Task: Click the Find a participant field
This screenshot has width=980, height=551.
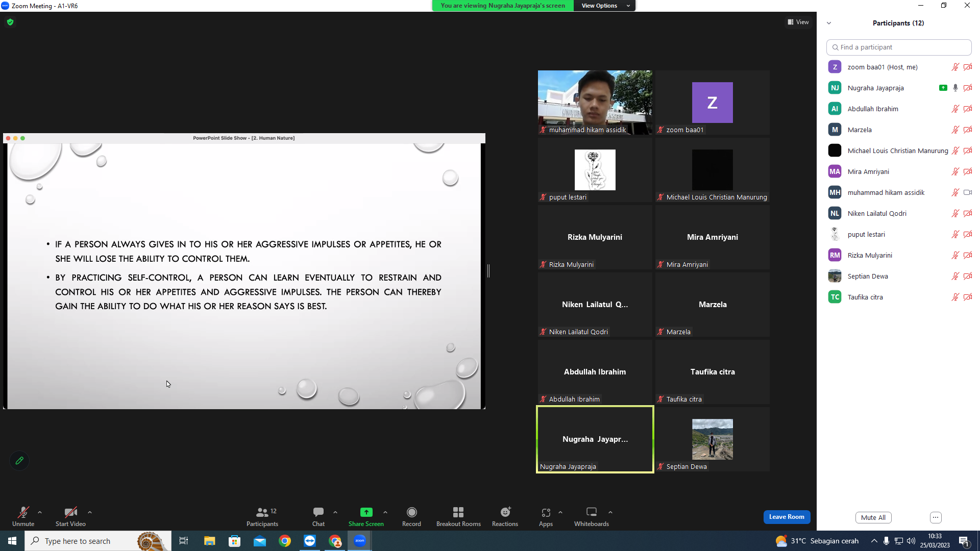Action: (x=899, y=47)
